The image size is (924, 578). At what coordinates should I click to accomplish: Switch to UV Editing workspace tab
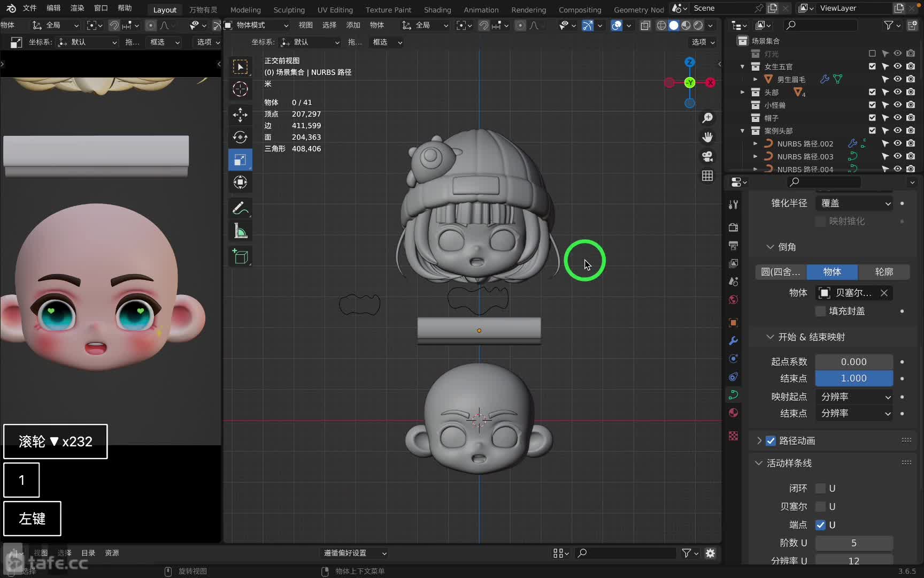[335, 10]
